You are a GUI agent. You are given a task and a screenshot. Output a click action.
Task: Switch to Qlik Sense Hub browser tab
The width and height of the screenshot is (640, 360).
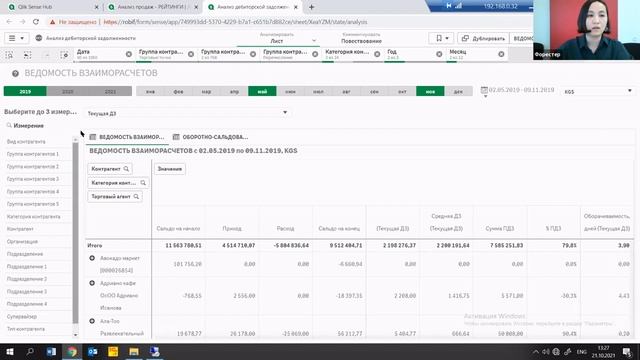point(53,7)
